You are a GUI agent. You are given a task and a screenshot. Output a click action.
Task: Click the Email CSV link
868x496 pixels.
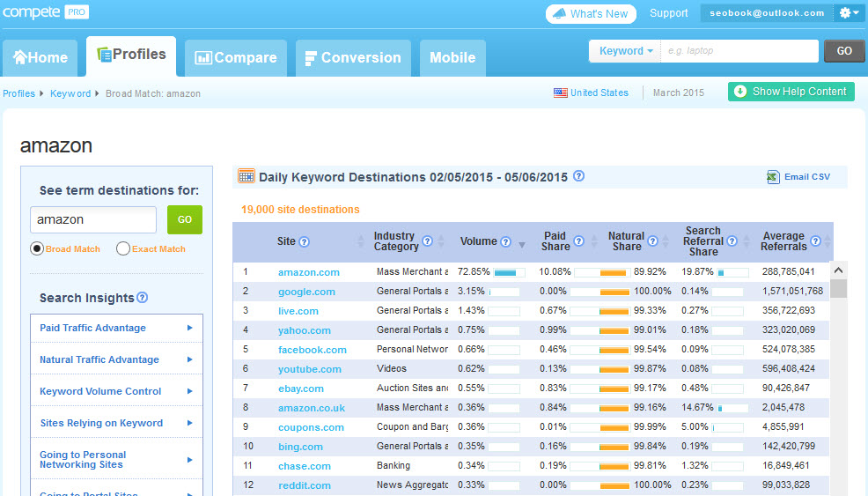point(807,177)
